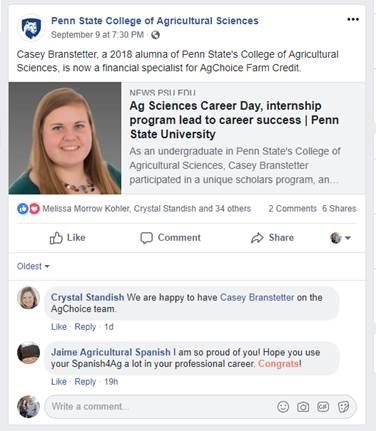
Task: Expand the Oldest comment sorting dropdown
Action: [x=33, y=266]
